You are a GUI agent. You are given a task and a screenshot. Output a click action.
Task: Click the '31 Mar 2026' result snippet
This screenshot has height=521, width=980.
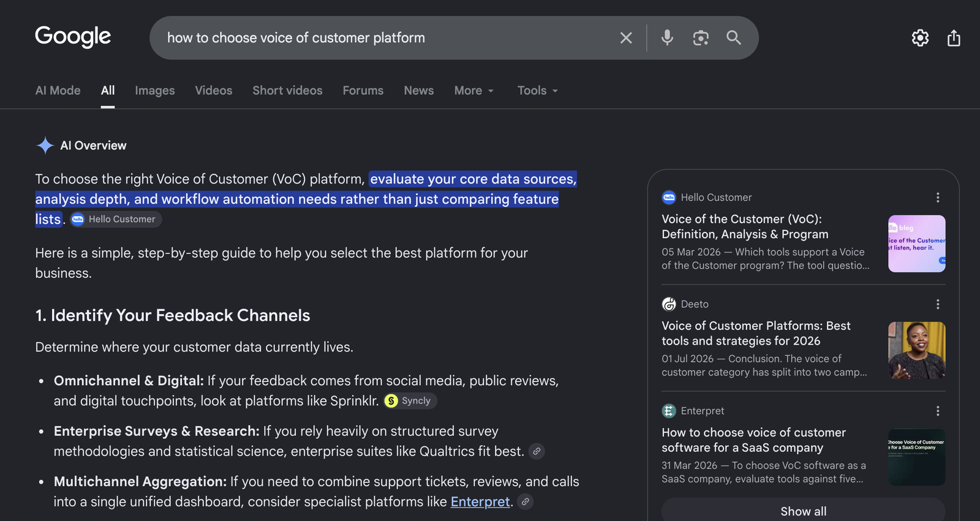click(x=764, y=472)
